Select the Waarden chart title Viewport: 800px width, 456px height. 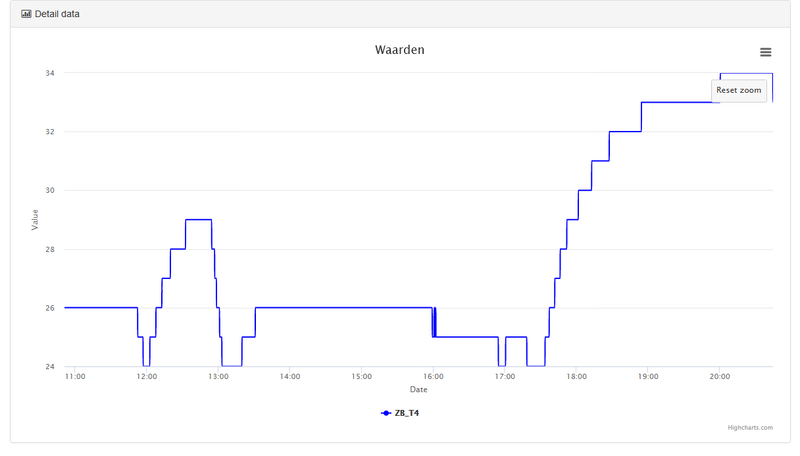click(399, 50)
